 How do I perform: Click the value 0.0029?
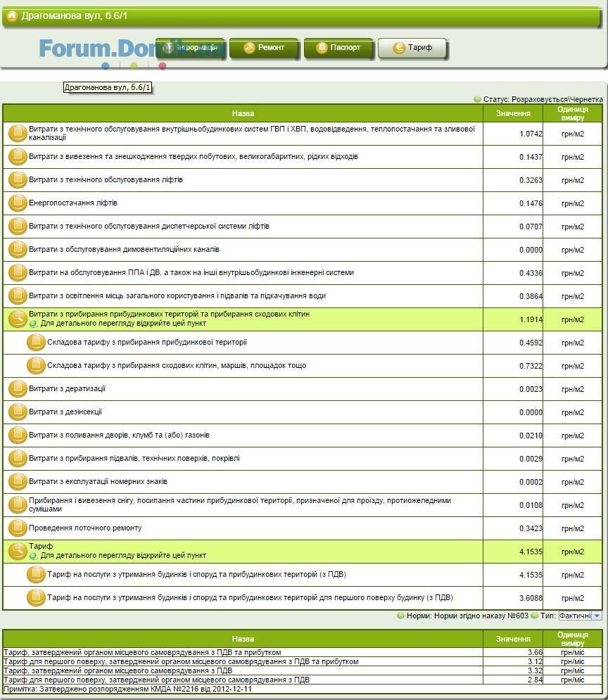click(531, 459)
